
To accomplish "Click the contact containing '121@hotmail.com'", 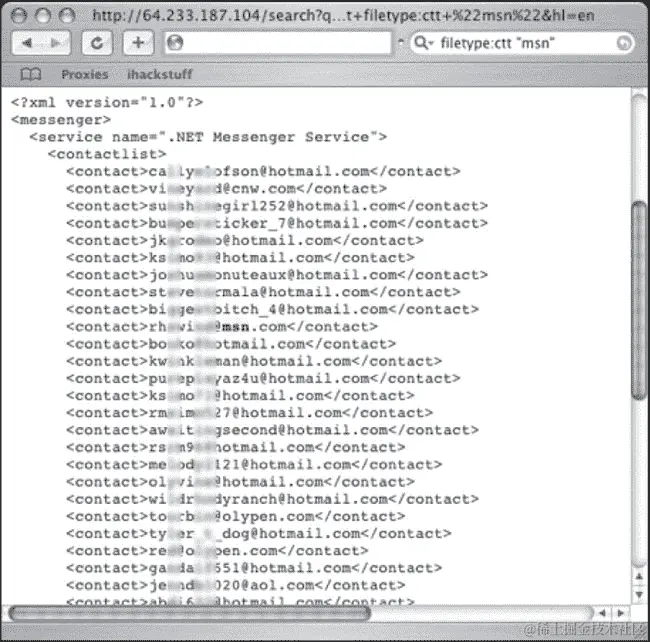I will pyautogui.click(x=254, y=465).
